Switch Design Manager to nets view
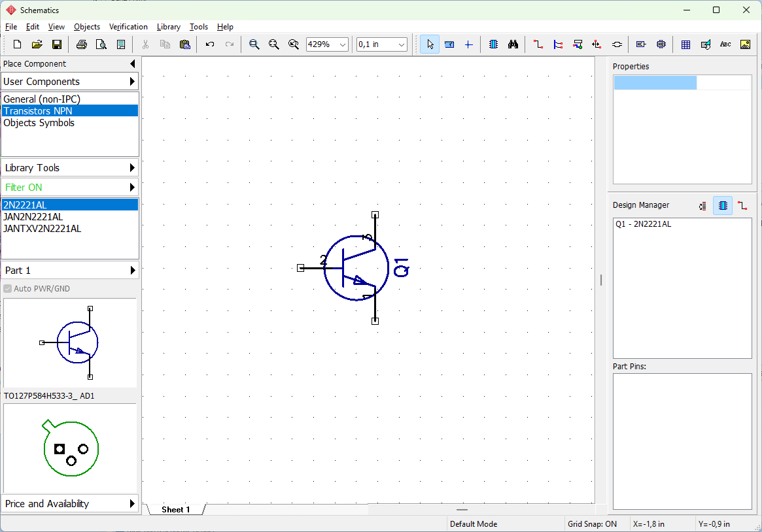The image size is (762, 532). 742,206
